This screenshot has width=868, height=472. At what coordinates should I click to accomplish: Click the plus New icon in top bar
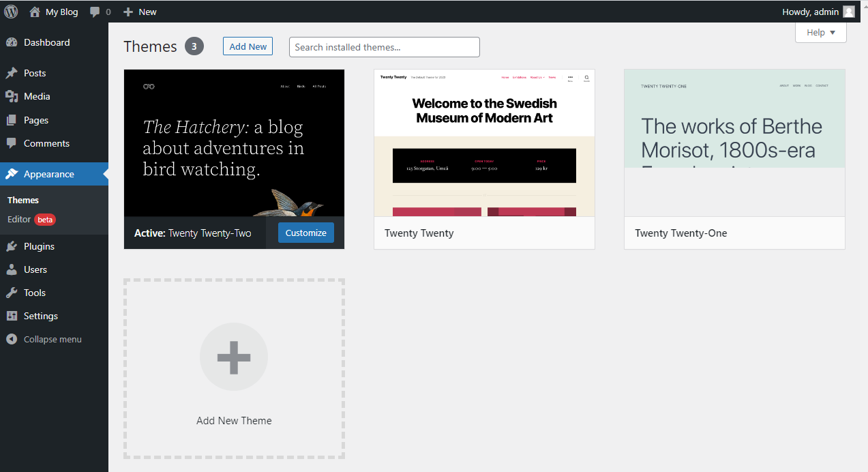[x=128, y=12]
